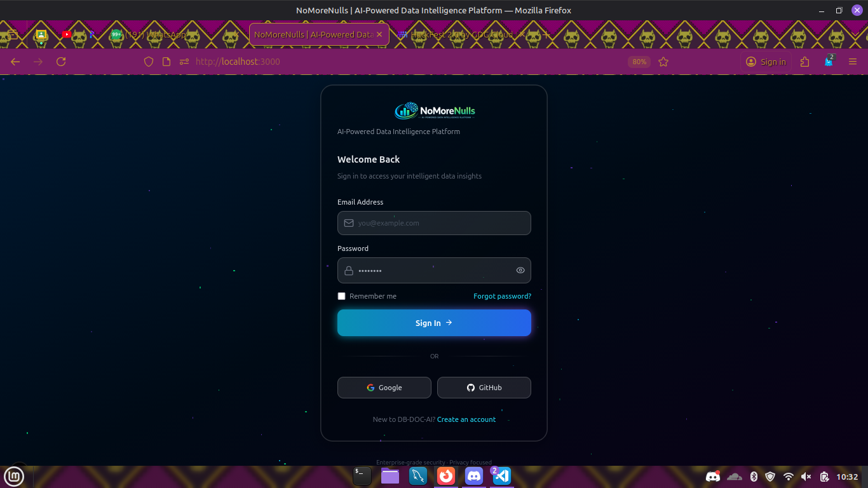Viewport: 868px width, 488px height.
Task: Click the tracking protection shield icon
Action: [149, 62]
